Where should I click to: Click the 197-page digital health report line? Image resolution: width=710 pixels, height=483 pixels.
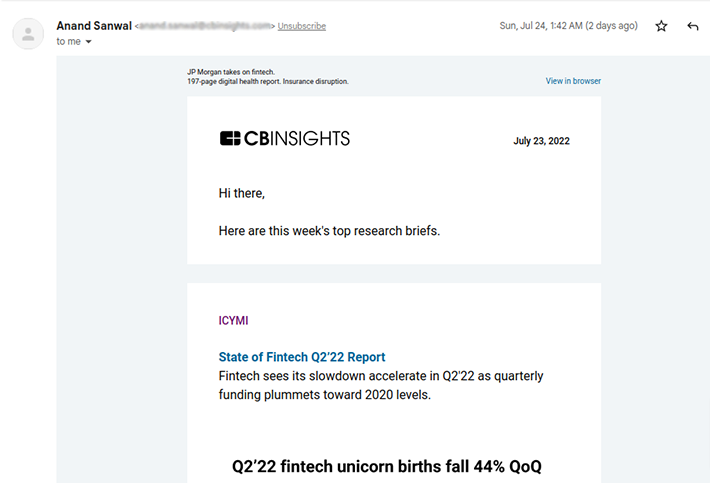(268, 81)
